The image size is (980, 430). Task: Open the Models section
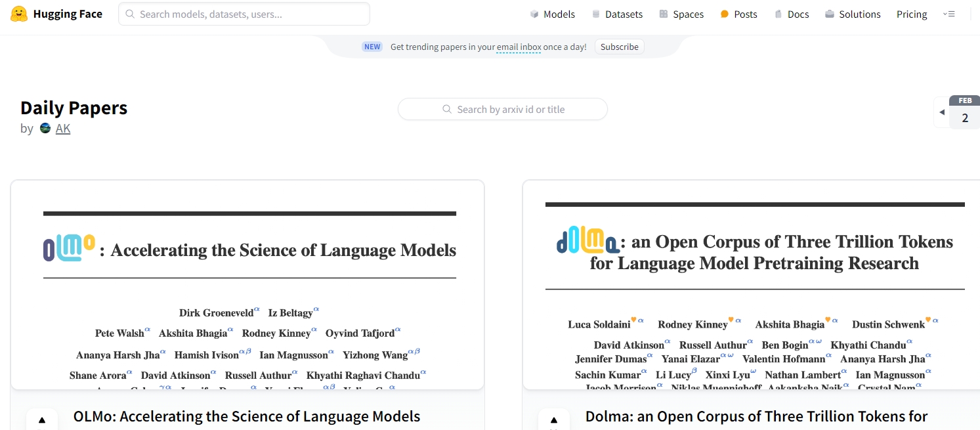click(x=552, y=14)
